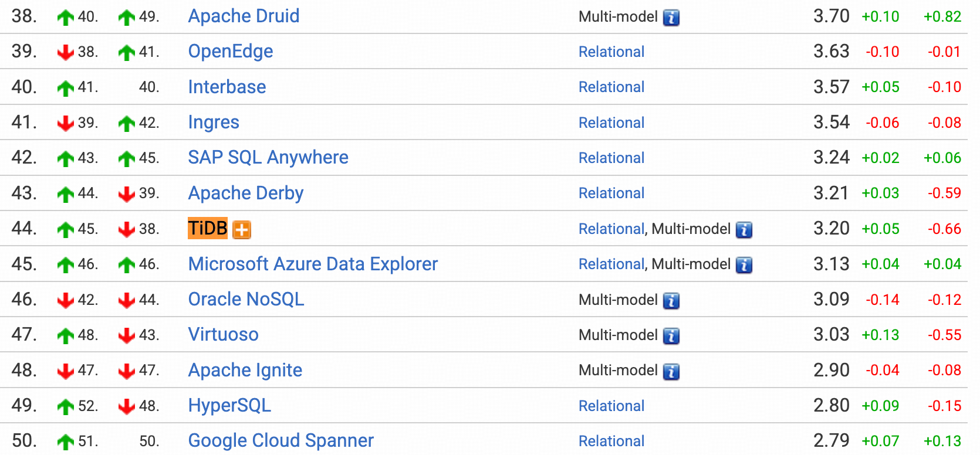Click the info icon beside Apache Druid's Multi-model
The height and width of the screenshot is (455, 980).
point(671,18)
